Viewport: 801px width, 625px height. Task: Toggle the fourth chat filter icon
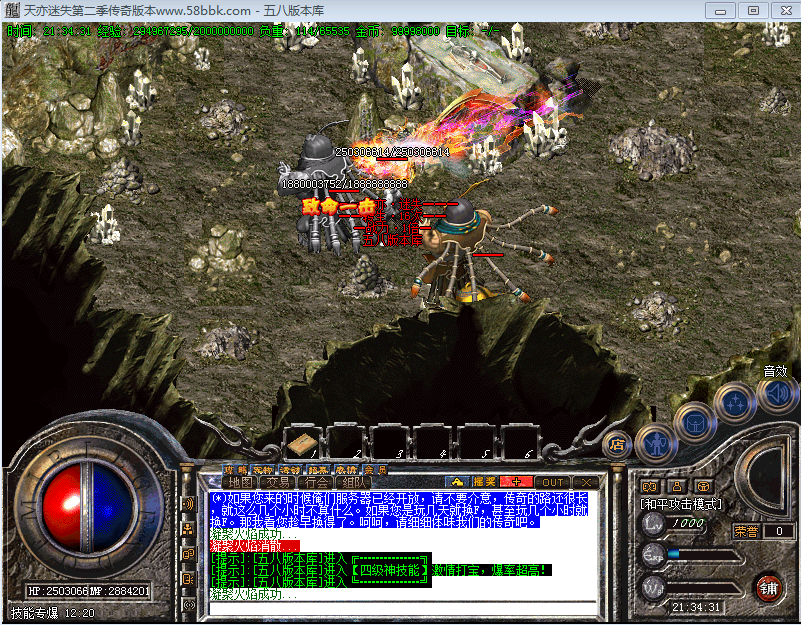click(189, 580)
